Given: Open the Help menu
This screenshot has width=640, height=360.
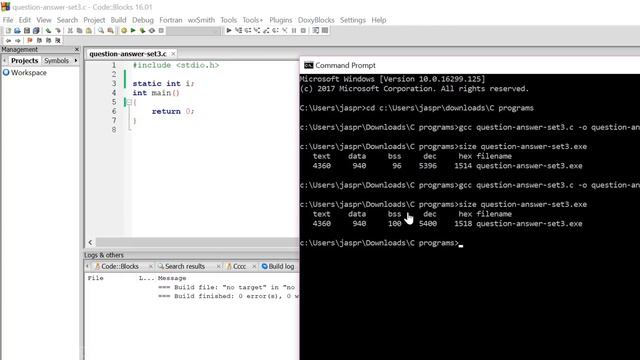Looking at the screenshot, I should (379, 20).
